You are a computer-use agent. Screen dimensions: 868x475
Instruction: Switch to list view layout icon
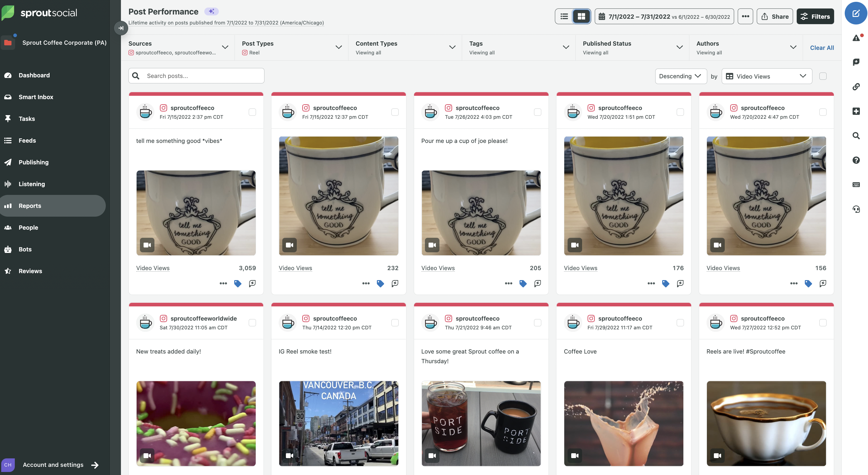tap(564, 17)
